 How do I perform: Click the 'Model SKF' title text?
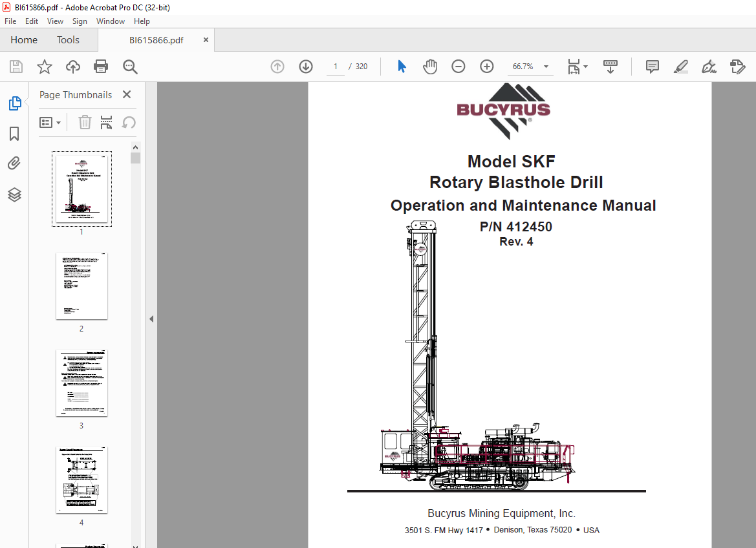point(511,162)
